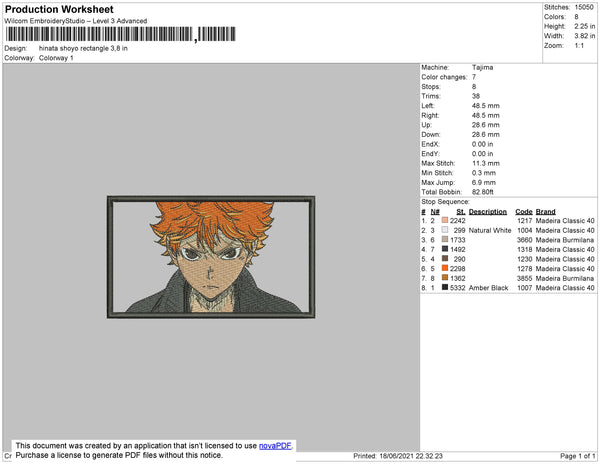
Task: Click the 'St.' column header
Action: (x=461, y=212)
